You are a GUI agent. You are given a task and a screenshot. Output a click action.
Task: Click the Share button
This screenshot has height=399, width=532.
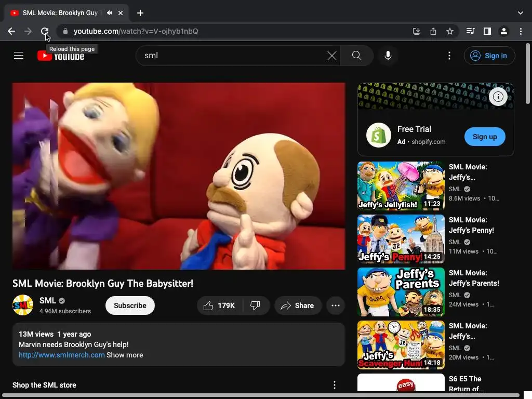298,305
